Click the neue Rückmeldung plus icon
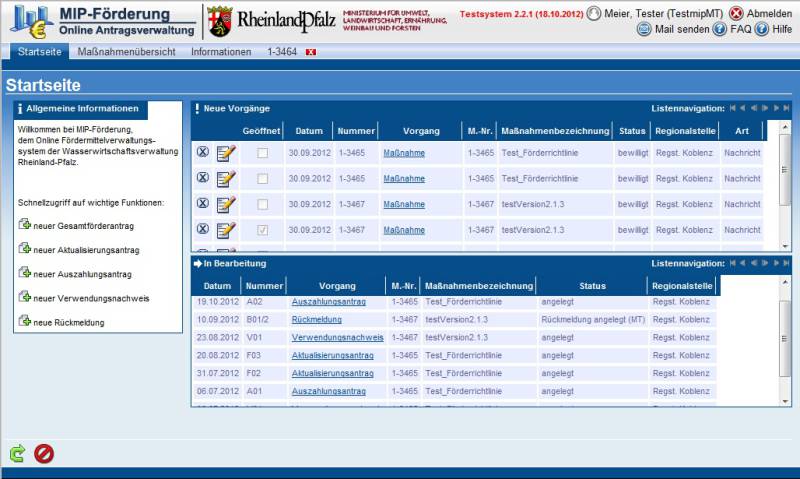This screenshot has height=479, width=800. [24, 320]
